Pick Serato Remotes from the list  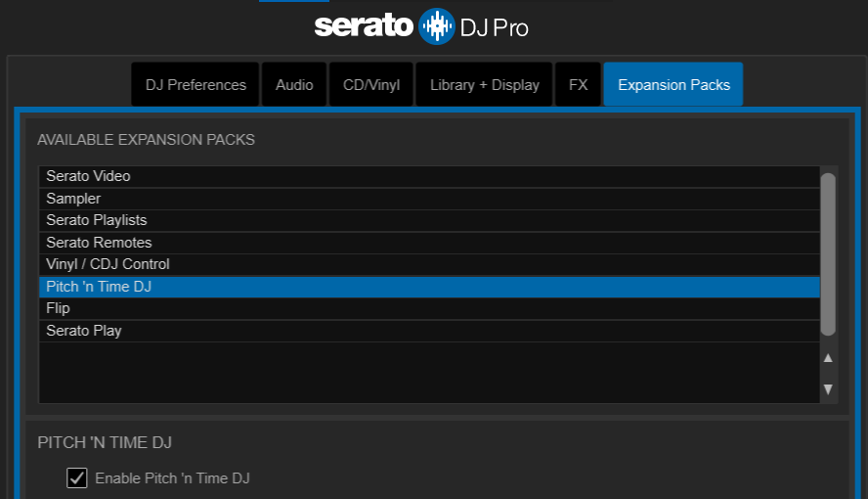(x=429, y=243)
